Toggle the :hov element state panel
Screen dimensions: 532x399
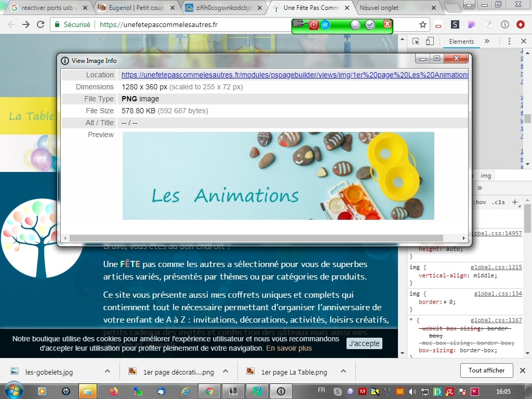coord(481,202)
